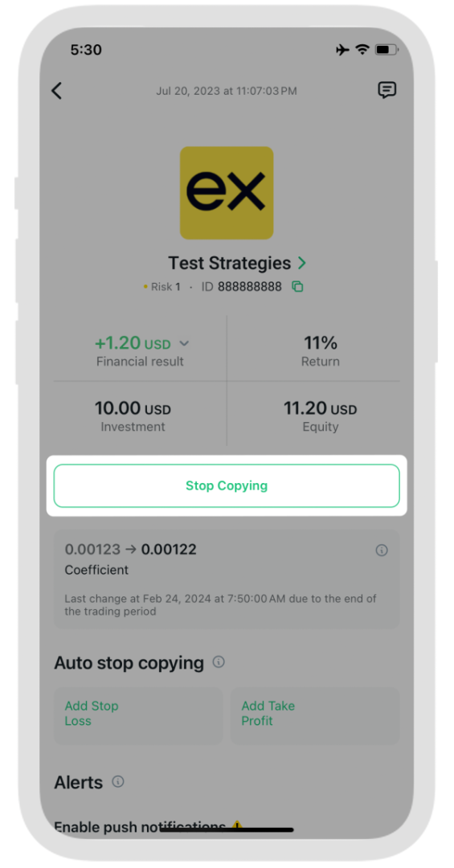Select Add Stop Loss
454x868 pixels.
click(138, 716)
